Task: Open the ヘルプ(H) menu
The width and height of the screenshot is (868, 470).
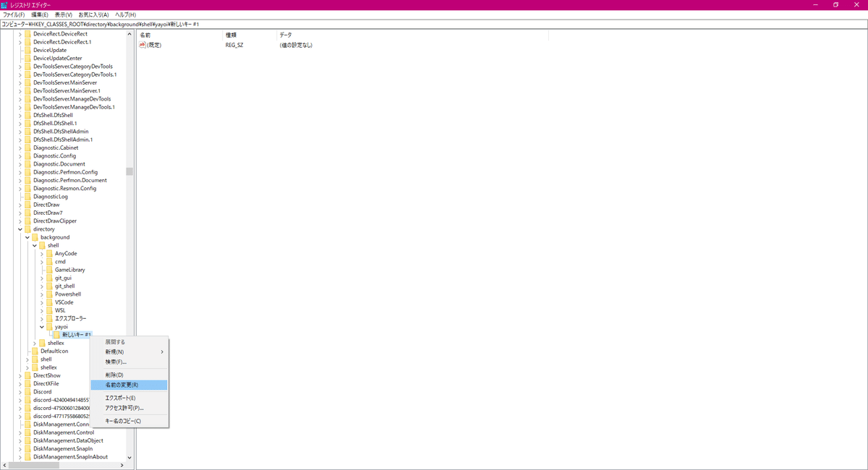Action: pyautogui.click(x=125, y=14)
